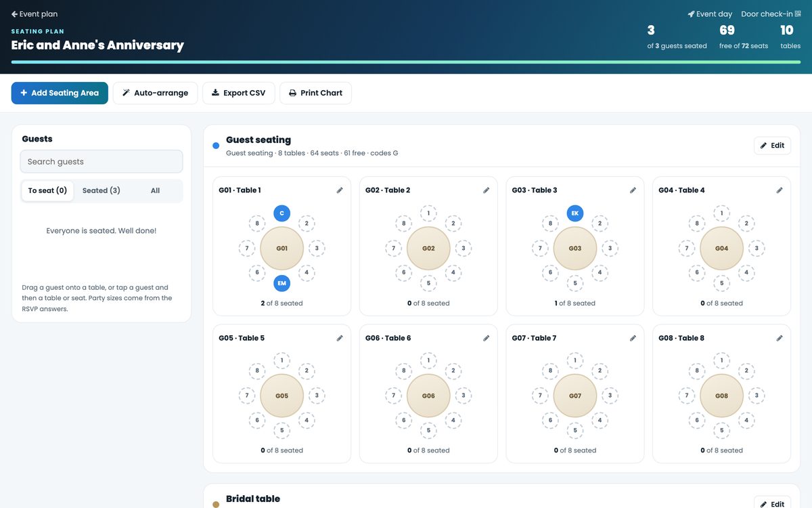Screen dimensions: 812x508
Task: Click the Guest seating summary line
Action: point(312,153)
